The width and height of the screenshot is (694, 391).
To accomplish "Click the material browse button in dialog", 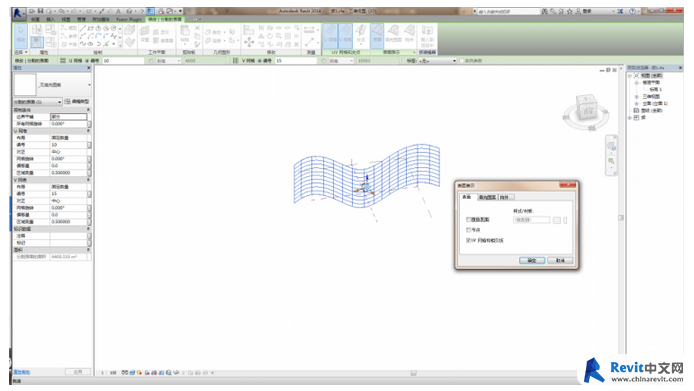I will 557,220.
